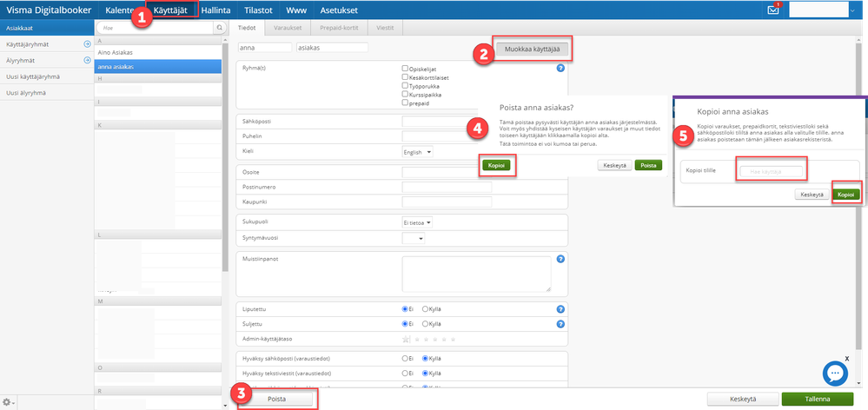The height and width of the screenshot is (410, 868).
Task: Click the search magnifier icon in customer list
Action: click(219, 27)
